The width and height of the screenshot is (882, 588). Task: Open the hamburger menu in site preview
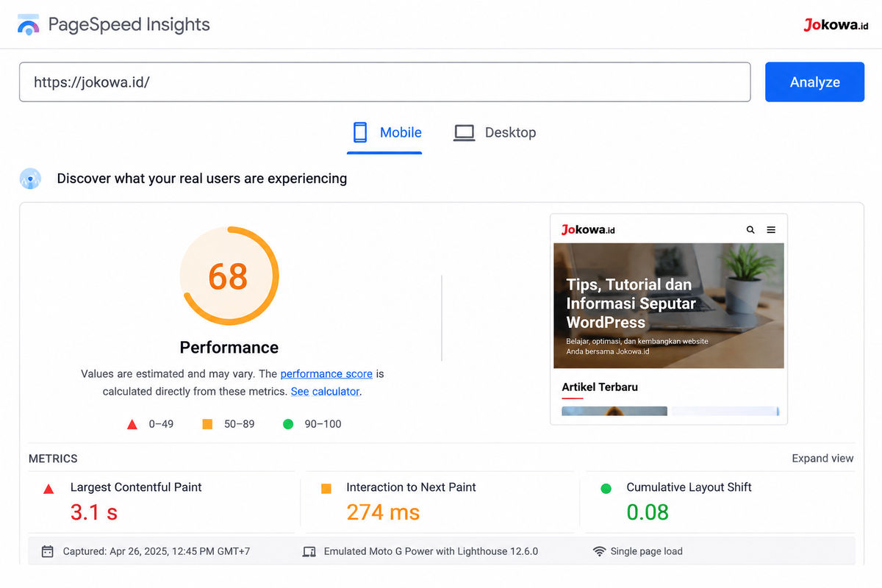point(771,230)
